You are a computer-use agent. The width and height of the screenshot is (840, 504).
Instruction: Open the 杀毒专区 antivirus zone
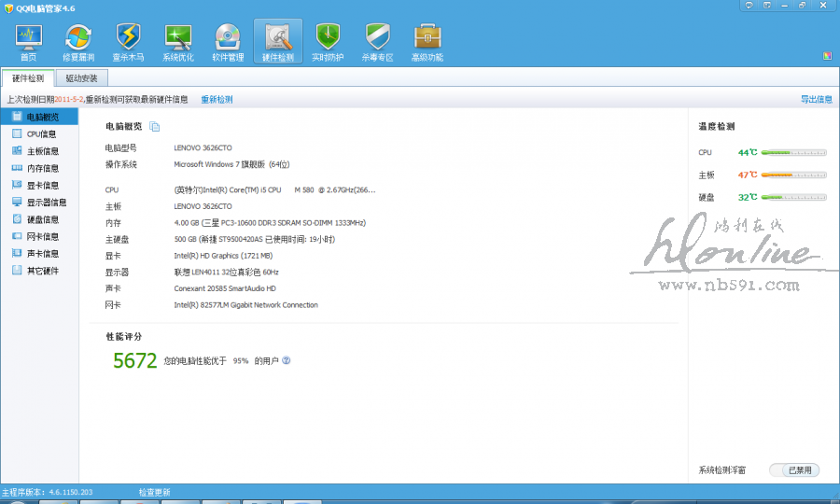coord(377,42)
